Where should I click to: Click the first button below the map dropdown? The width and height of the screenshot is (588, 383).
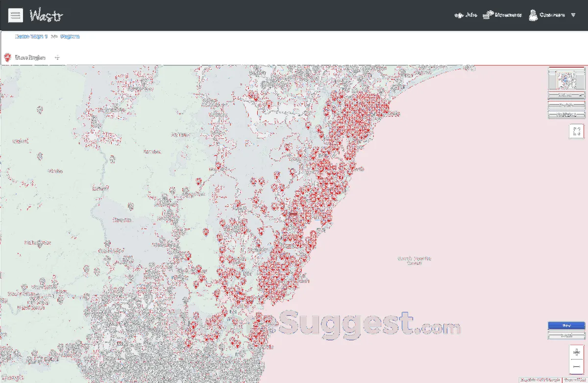coord(566,105)
